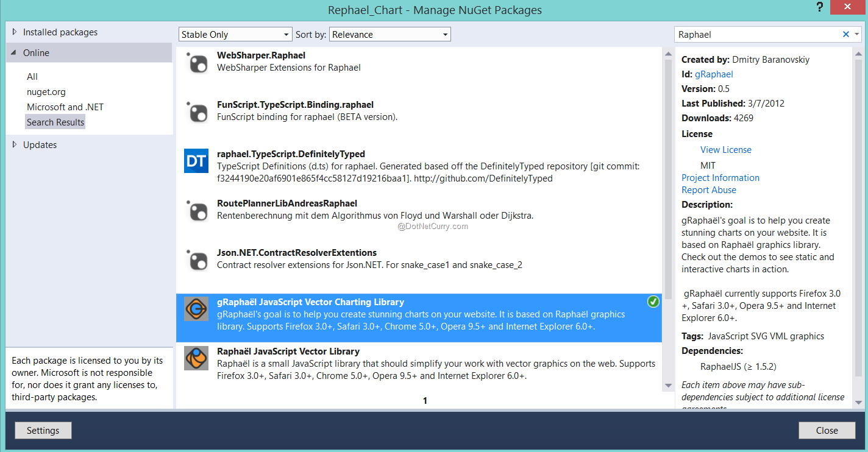868x452 pixels.
Task: Click the Raphael search input field
Action: pos(758,34)
